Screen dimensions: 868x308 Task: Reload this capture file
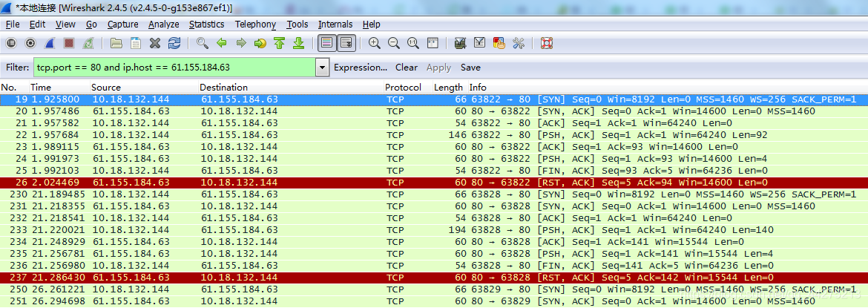click(x=174, y=42)
